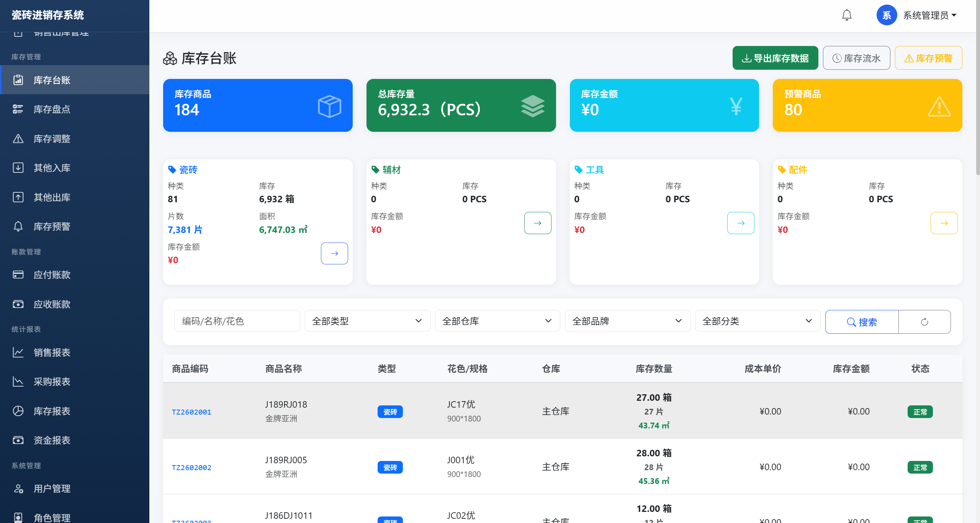Open the 系统管理员 user dropdown

930,15
